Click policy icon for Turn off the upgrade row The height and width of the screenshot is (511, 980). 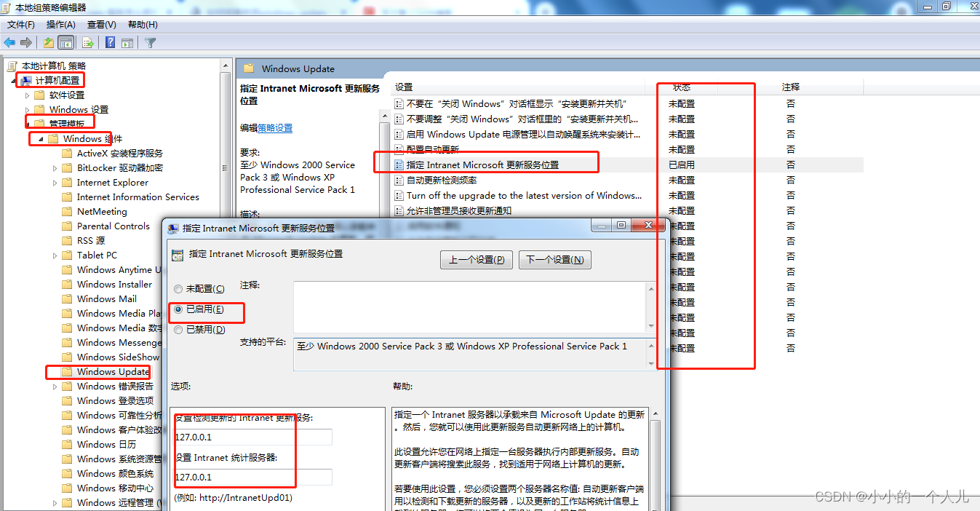pyautogui.click(x=399, y=195)
